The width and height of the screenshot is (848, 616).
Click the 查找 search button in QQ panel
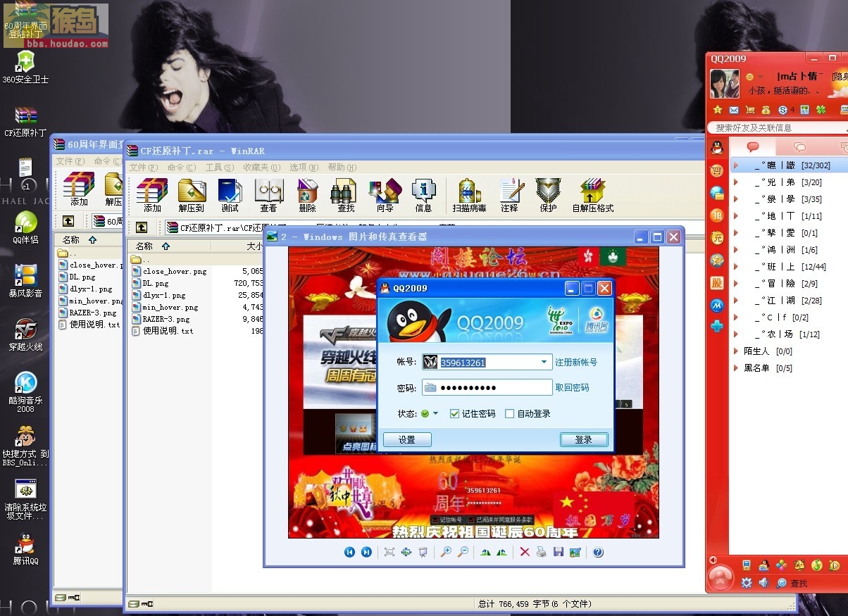point(792,583)
